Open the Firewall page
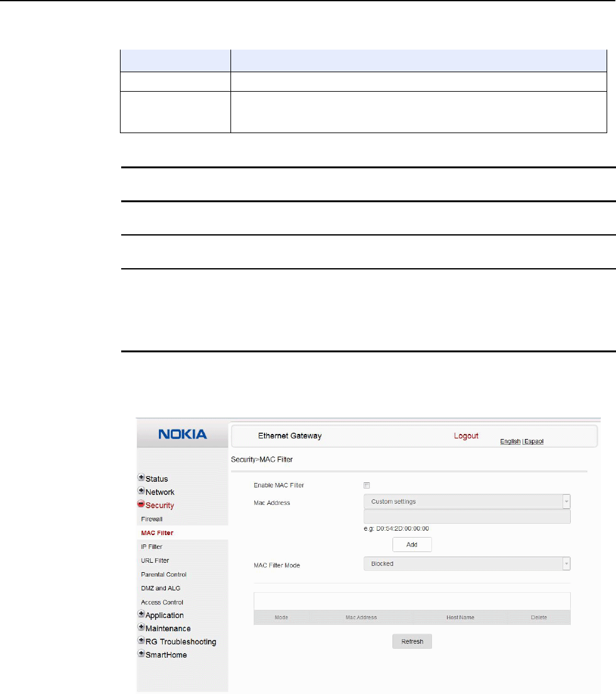 [x=152, y=519]
